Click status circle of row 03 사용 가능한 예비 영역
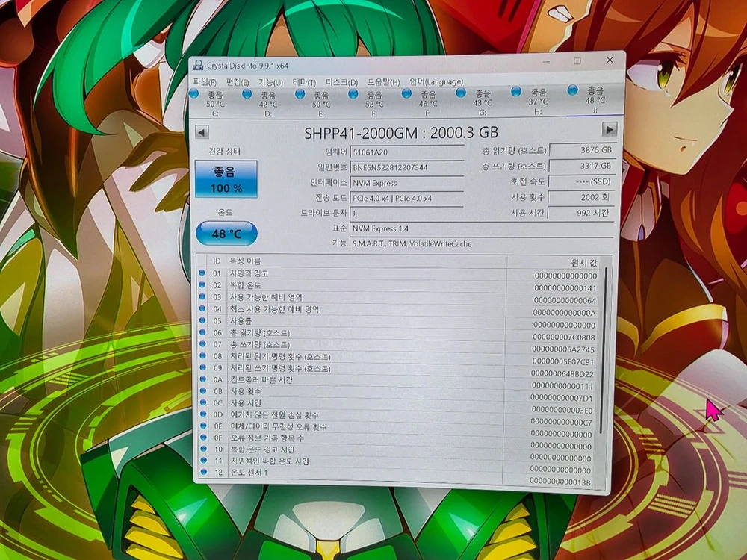747x560 pixels. pos(202,296)
